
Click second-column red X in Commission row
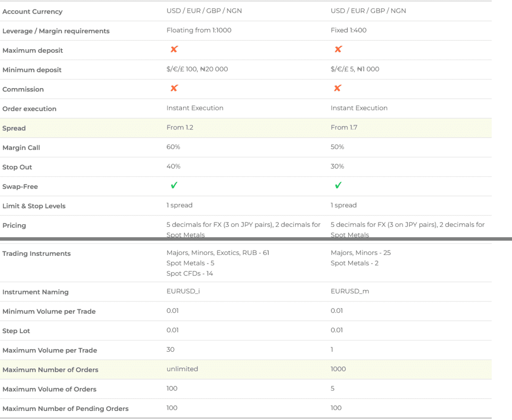coord(337,89)
